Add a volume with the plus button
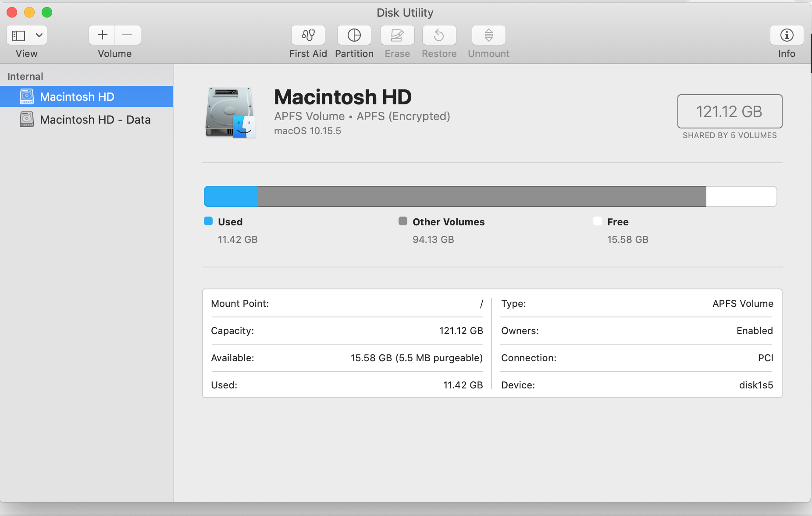 pos(102,35)
